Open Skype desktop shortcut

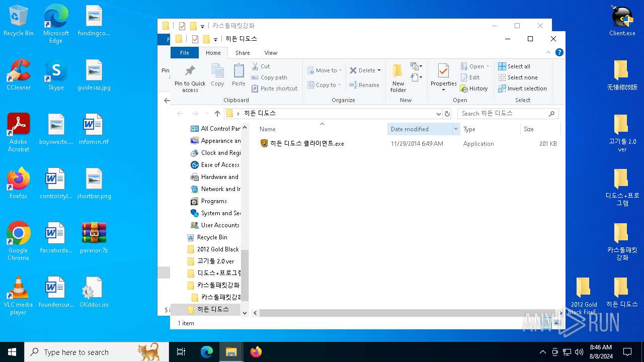[56, 75]
